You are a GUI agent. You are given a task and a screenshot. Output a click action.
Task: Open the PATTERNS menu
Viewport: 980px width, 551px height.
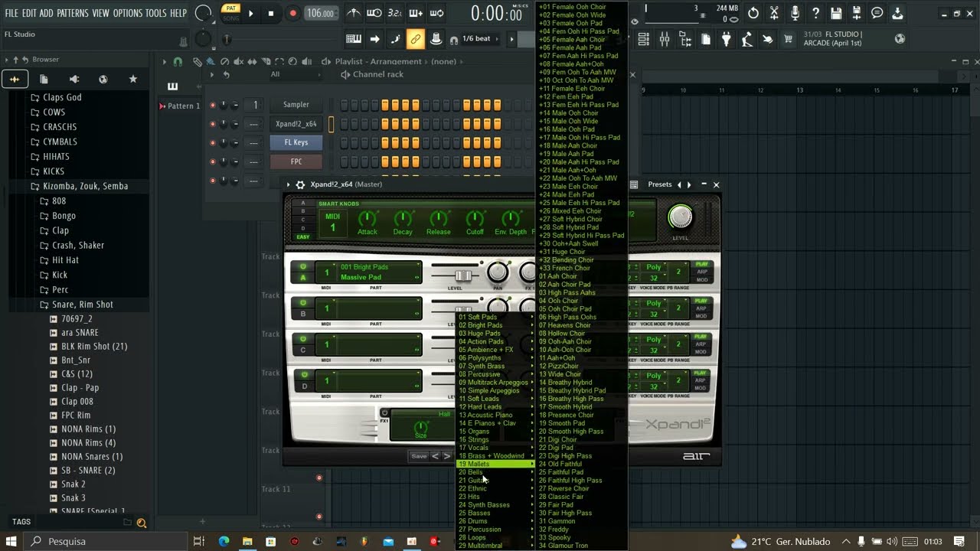point(73,13)
